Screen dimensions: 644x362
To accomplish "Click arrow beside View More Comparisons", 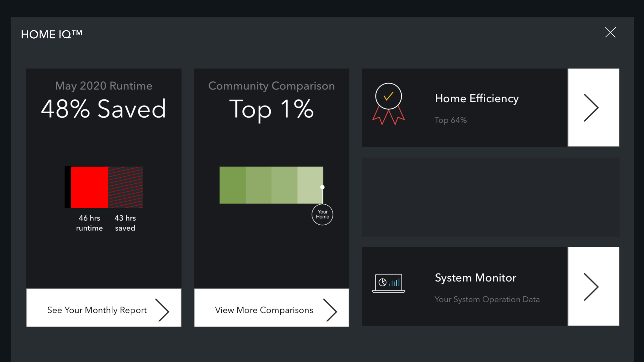I will point(330,310).
